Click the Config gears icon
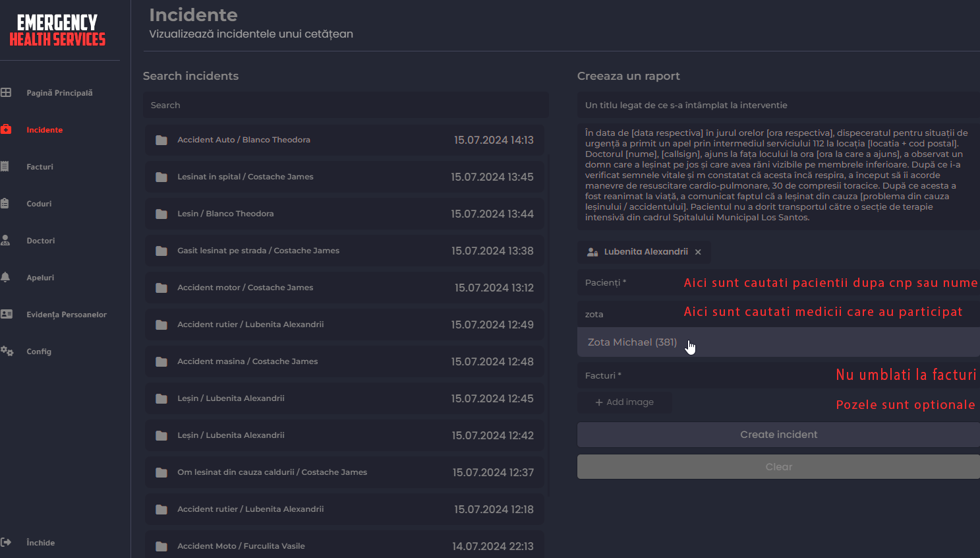The image size is (980, 558). point(7,352)
